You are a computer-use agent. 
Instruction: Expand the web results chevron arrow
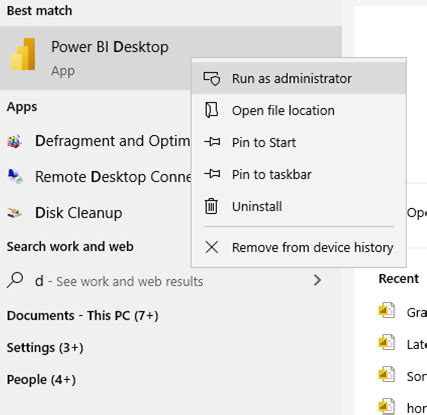pos(317,280)
